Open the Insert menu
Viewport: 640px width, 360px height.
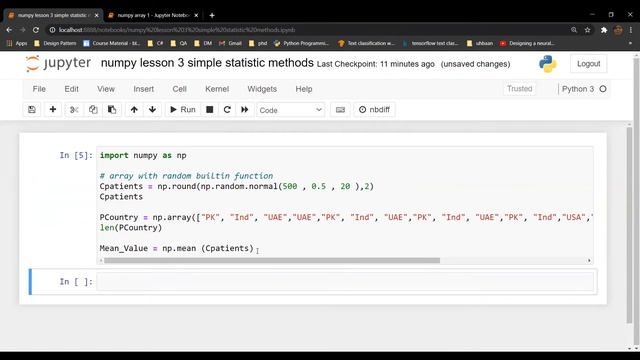tap(144, 89)
